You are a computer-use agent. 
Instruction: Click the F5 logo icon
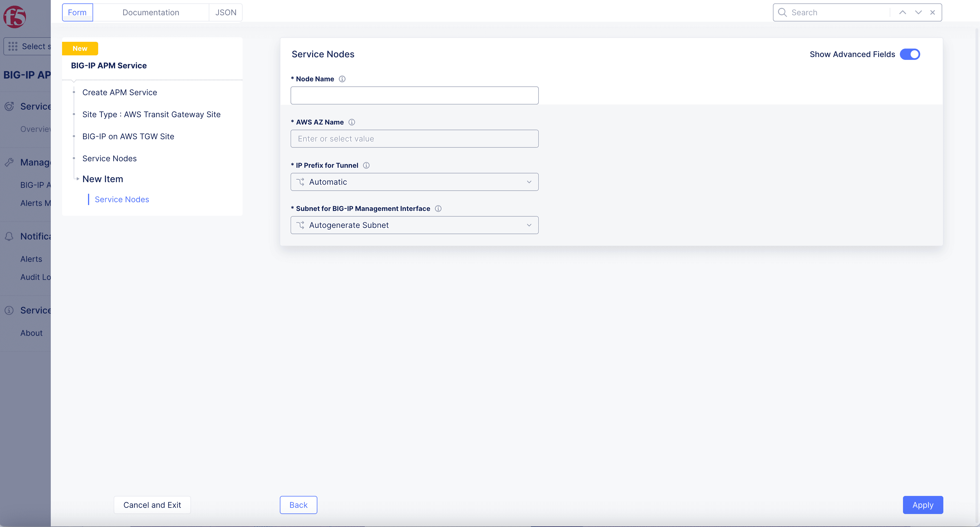point(14,17)
